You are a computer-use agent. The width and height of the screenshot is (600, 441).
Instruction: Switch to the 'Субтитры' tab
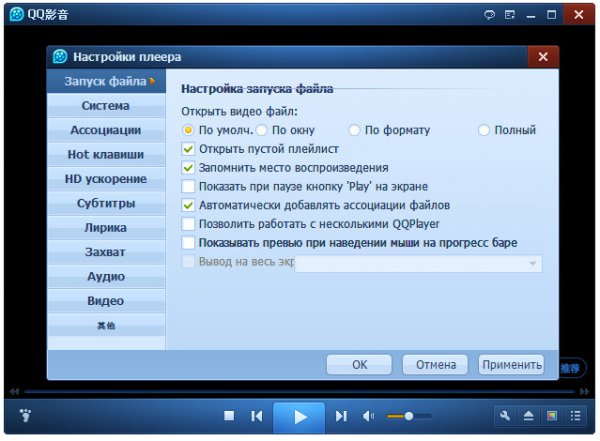click(106, 203)
